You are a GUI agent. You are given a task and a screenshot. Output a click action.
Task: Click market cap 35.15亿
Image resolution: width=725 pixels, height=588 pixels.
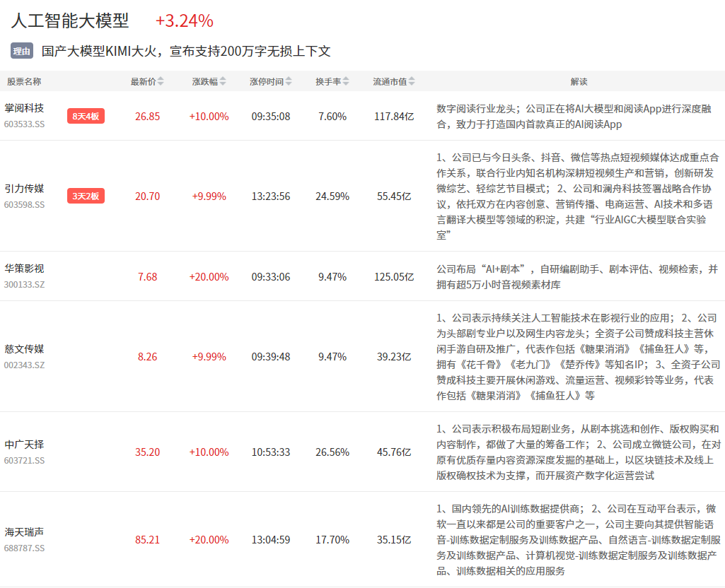(x=394, y=539)
